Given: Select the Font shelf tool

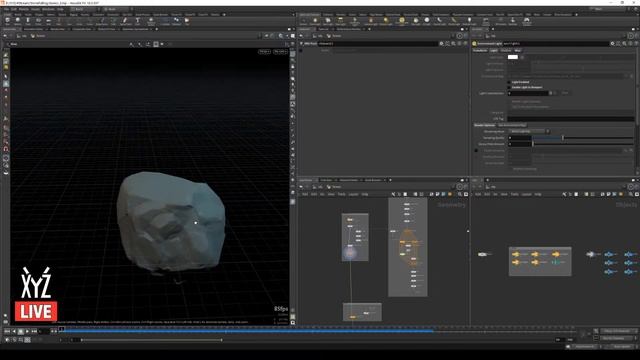Looking at the screenshot, I should point(138,21).
